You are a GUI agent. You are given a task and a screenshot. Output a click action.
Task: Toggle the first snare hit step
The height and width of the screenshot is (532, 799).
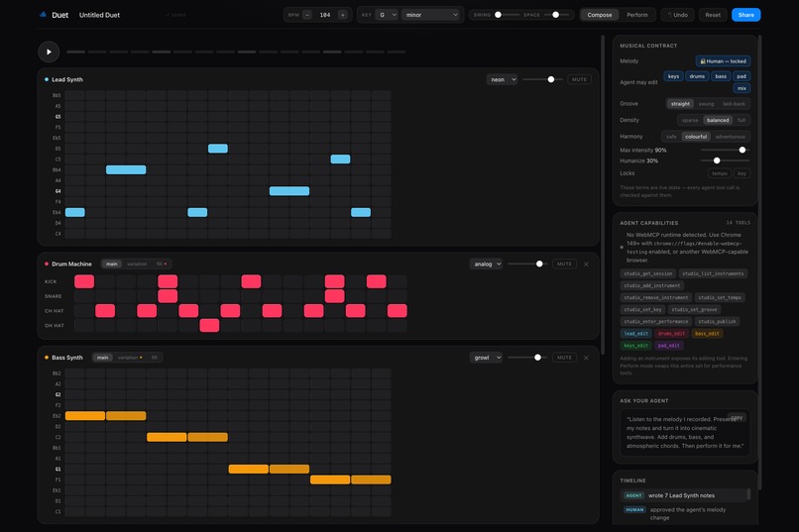tap(168, 296)
